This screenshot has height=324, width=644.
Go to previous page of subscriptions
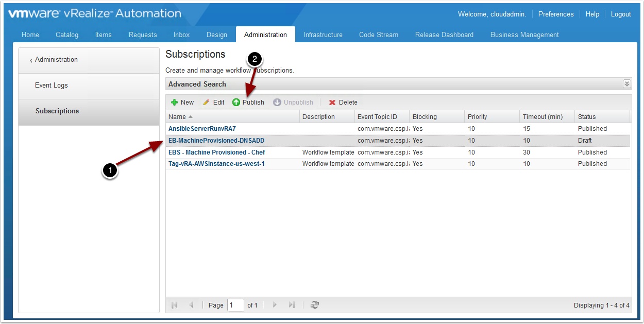click(191, 305)
